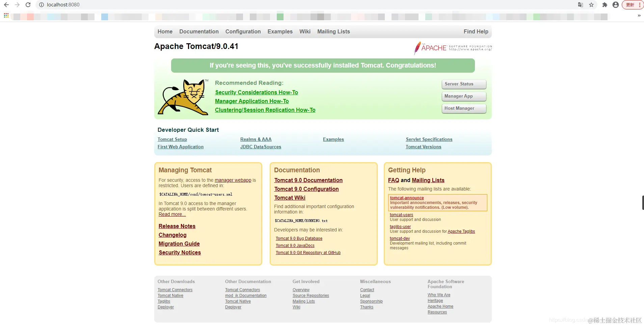Open the Examples menu item
Screen dimensions: 644x326
[x=280, y=31]
